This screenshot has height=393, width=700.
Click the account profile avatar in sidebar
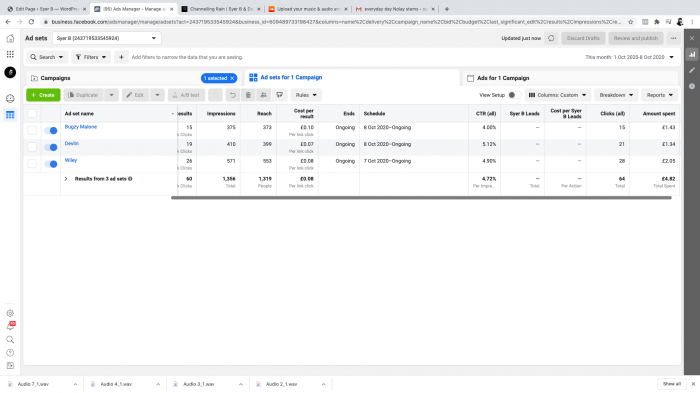(10, 72)
